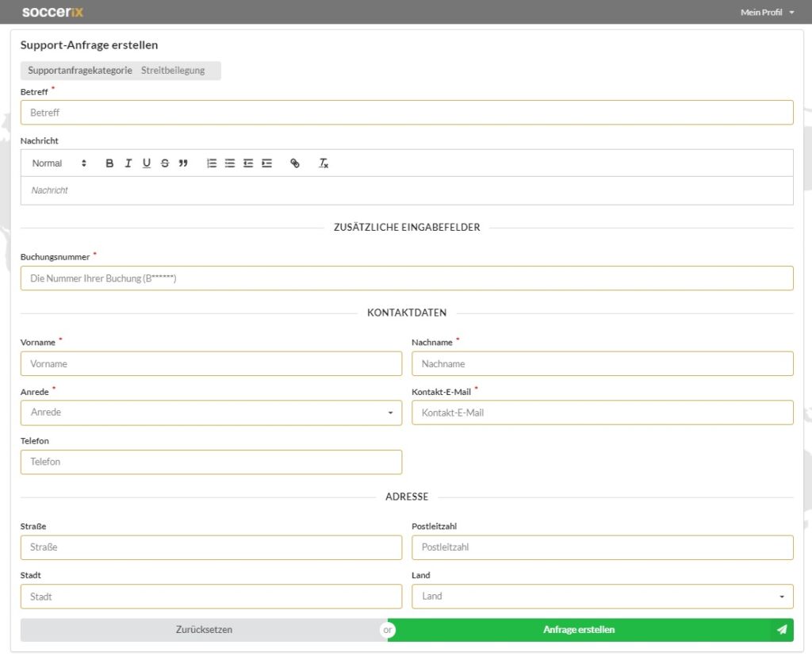Focus the Buchungsnummer input field
The image size is (812, 660).
coord(406,278)
